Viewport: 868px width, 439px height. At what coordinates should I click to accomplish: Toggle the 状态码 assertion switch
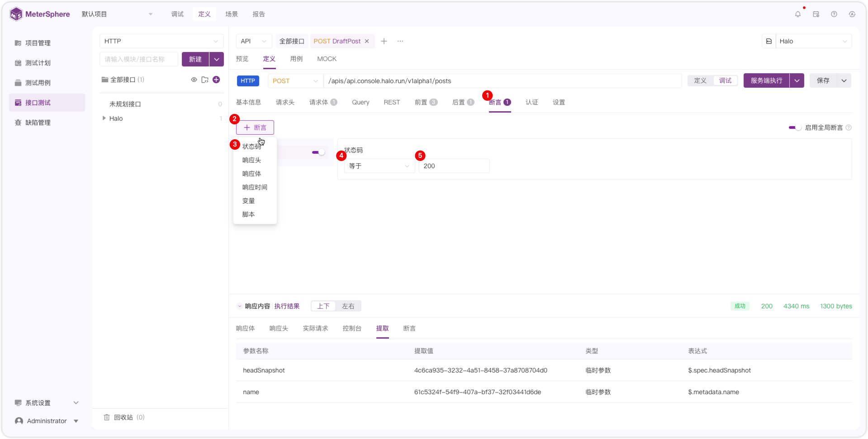(x=318, y=152)
